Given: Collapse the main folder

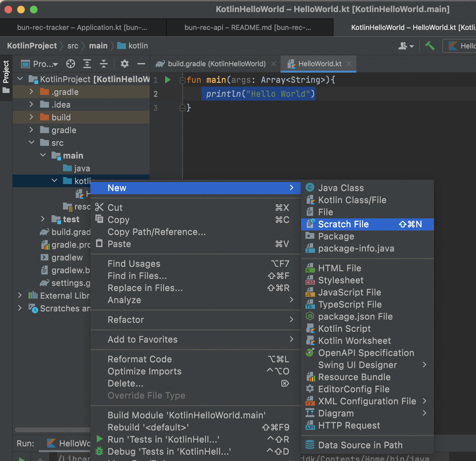Looking at the screenshot, I should click(43, 155).
